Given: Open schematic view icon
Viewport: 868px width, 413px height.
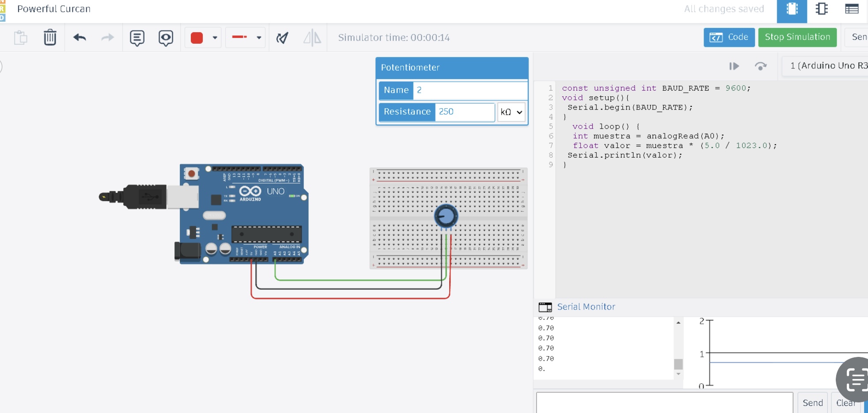Looking at the screenshot, I should pyautogui.click(x=822, y=9).
